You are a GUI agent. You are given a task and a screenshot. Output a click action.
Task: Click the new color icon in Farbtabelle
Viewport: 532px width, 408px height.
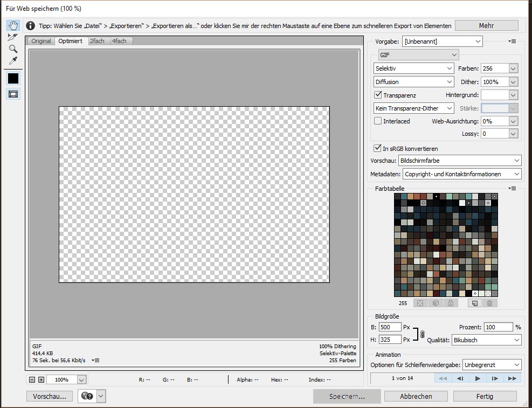pos(474,303)
